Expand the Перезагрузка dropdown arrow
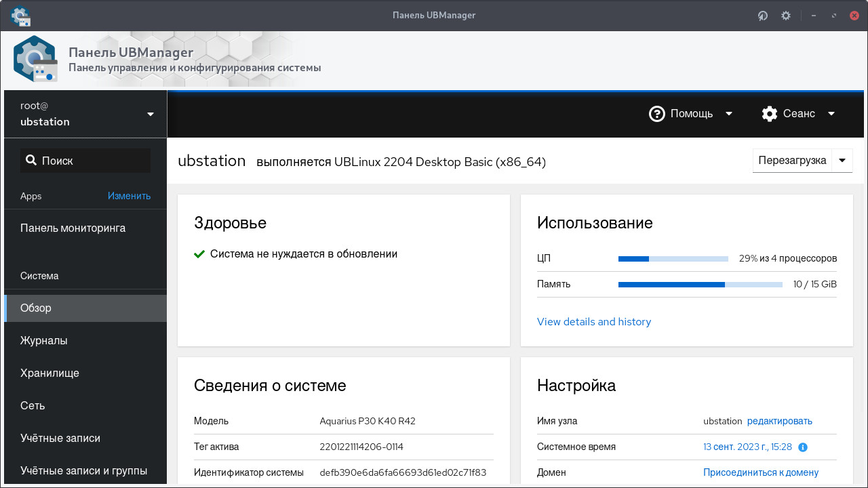This screenshot has height=488, width=868. point(842,161)
